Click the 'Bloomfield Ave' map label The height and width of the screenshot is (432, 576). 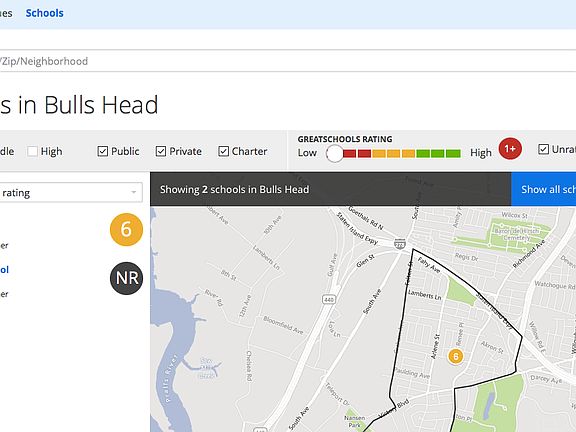(283, 325)
